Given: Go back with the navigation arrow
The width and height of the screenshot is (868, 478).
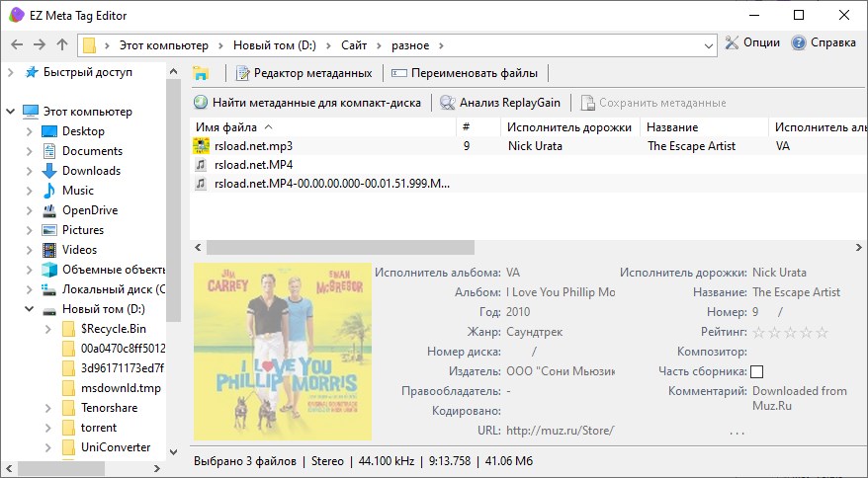Looking at the screenshot, I should [17, 45].
